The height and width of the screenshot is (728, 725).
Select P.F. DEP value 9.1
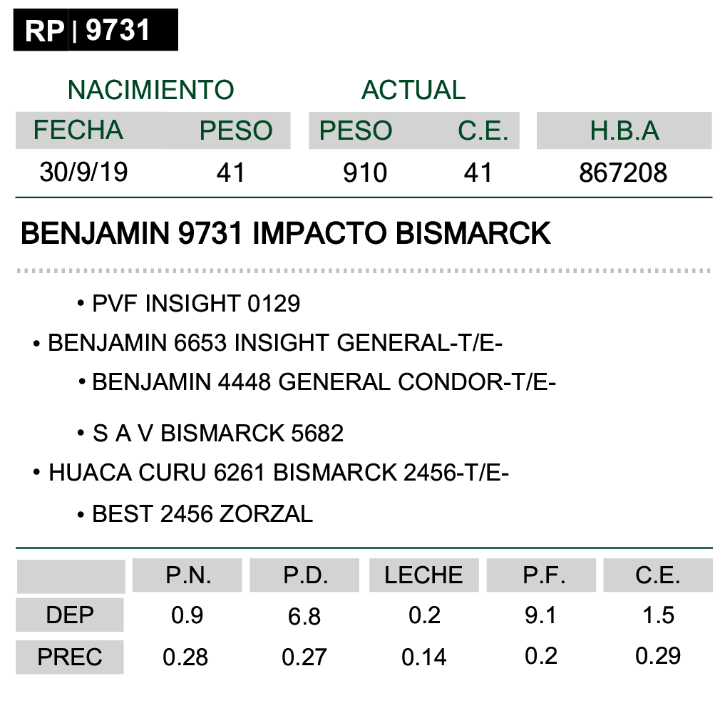[540, 615]
